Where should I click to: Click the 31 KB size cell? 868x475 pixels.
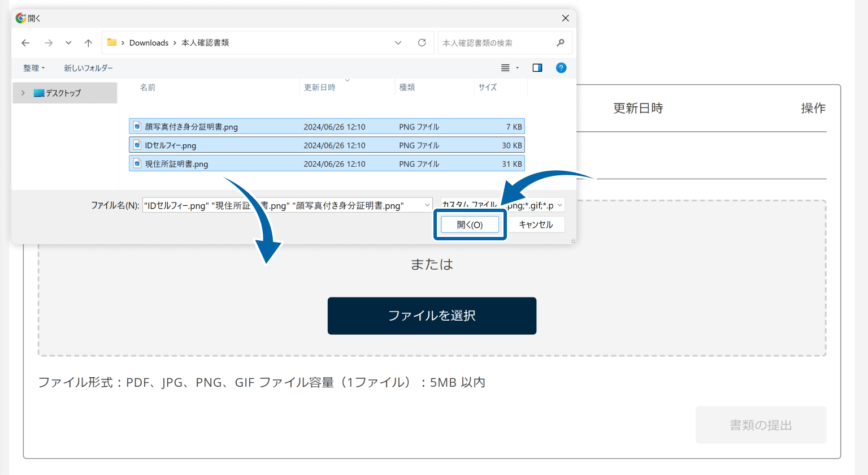[x=512, y=164]
